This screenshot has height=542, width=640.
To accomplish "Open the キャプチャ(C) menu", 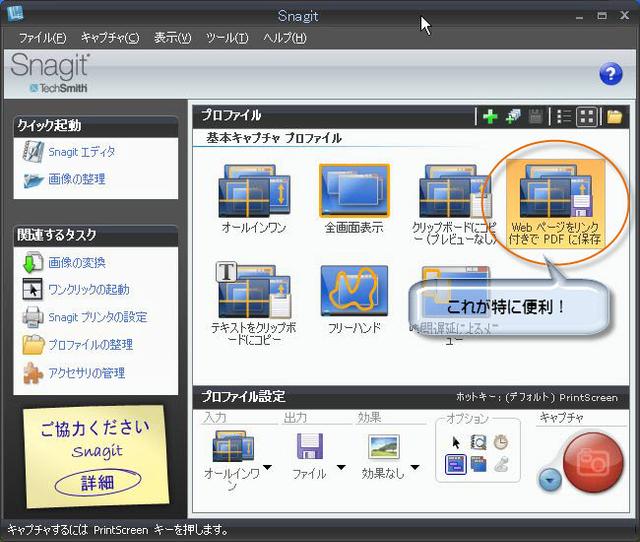I will click(110, 38).
